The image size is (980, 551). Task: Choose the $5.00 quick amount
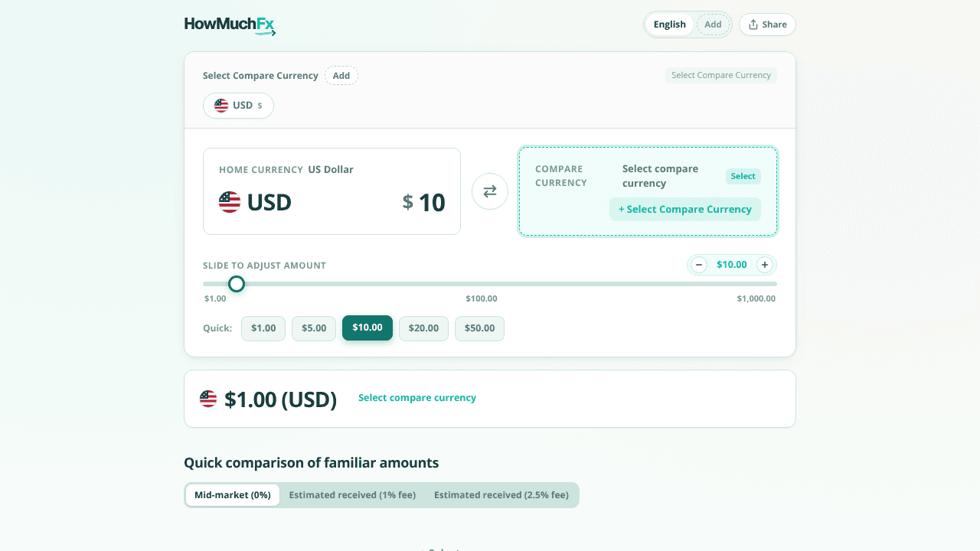tap(314, 328)
